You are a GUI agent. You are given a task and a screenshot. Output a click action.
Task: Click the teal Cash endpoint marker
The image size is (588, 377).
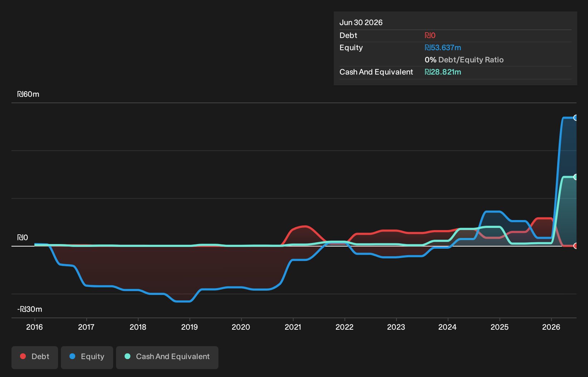click(575, 177)
